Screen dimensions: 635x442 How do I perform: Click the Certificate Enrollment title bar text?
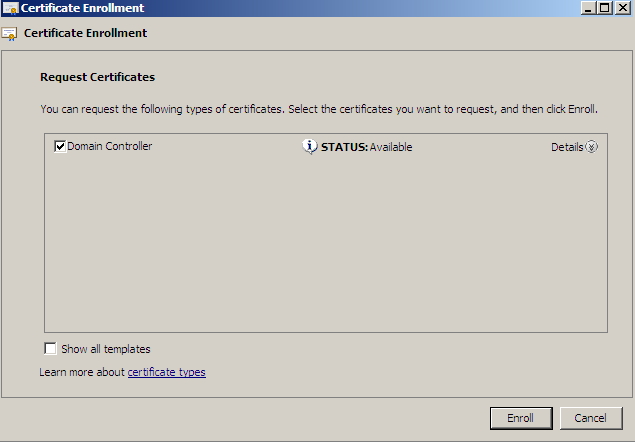coord(83,8)
